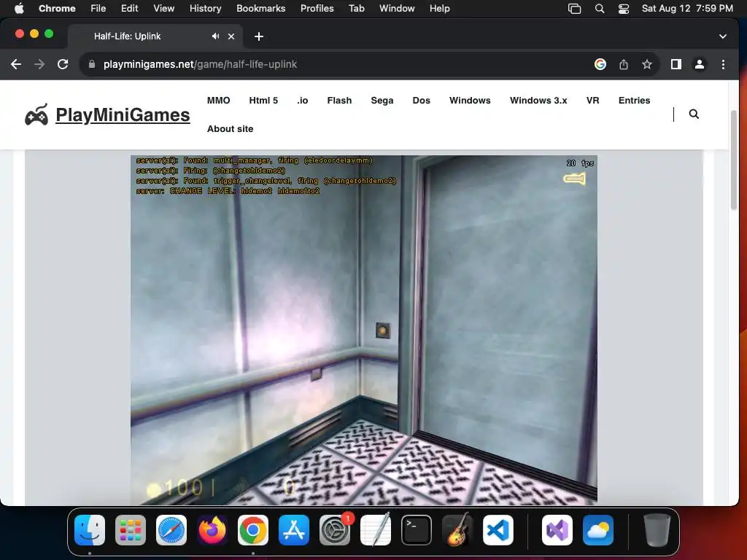The image size is (747, 560).
Task: Open System Settings from the dock
Action: click(335, 530)
